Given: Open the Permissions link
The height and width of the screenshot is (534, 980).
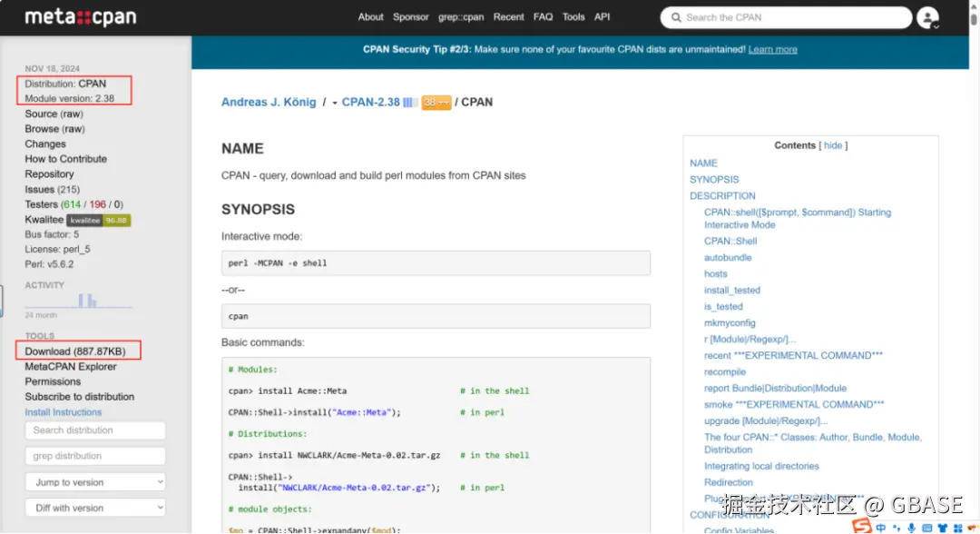Looking at the screenshot, I should (x=53, y=381).
